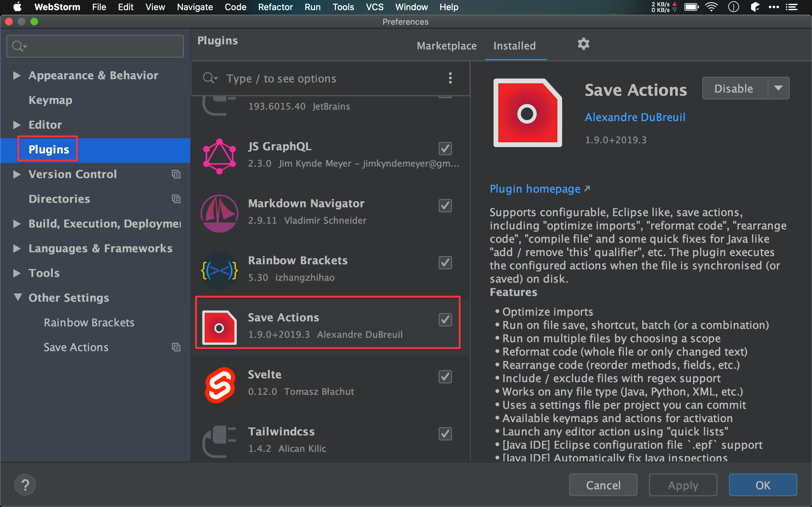812x507 pixels.
Task: Disable the Svelte plugin via its checkbox
Action: pos(445,376)
